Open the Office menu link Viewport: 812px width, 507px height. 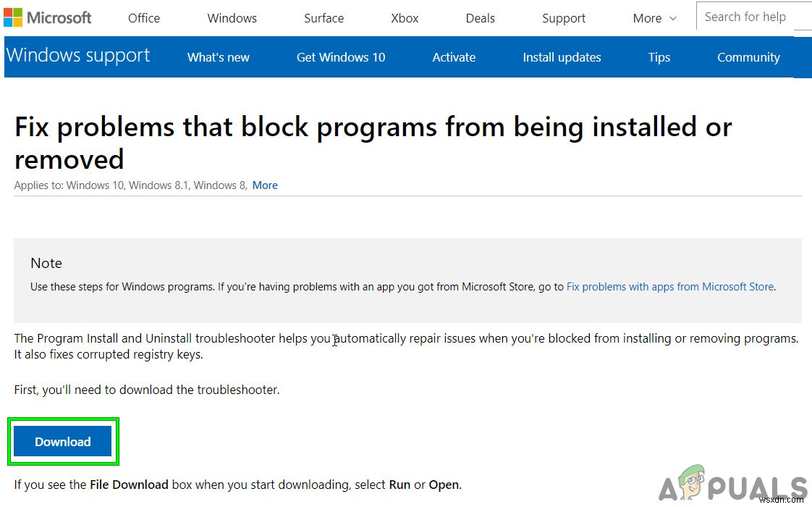144,18
